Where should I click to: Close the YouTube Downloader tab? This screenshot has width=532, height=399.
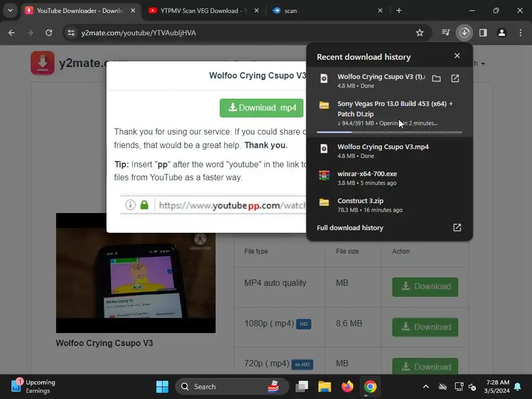point(133,10)
